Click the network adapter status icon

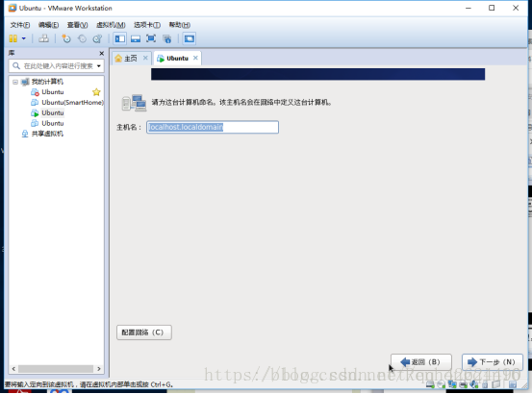coord(452,384)
